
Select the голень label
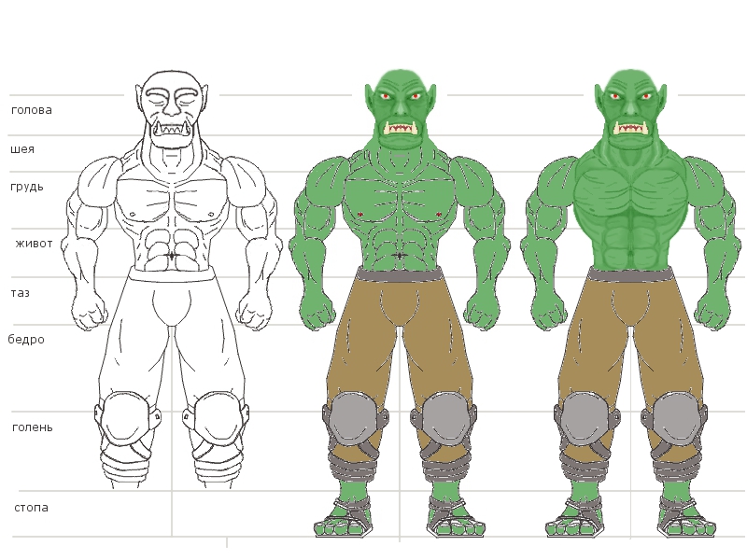pos(33,427)
